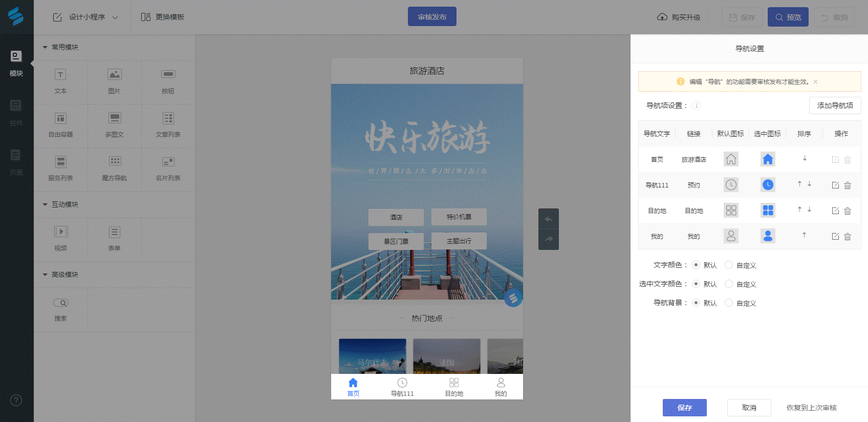Open the 控件 sidebar panel
This screenshot has height=422, width=868.
[x=16, y=113]
